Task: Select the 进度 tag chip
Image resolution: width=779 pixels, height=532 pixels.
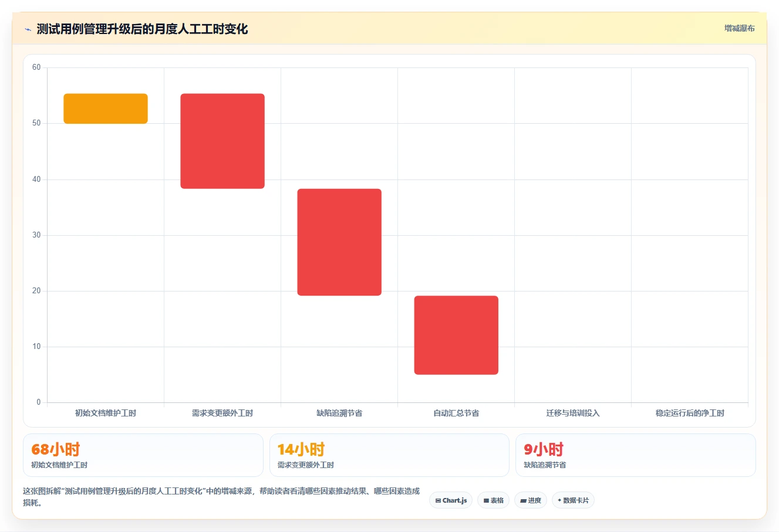Action: [x=531, y=500]
